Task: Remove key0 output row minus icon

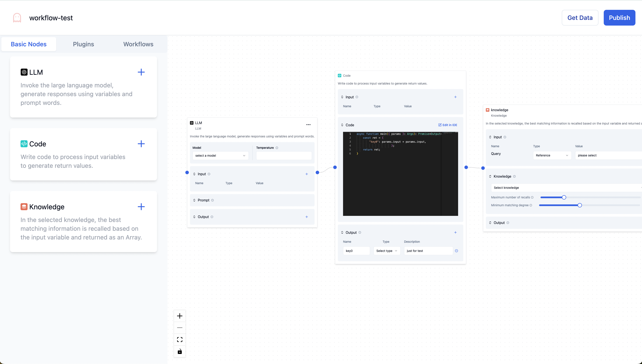Action: tap(456, 251)
